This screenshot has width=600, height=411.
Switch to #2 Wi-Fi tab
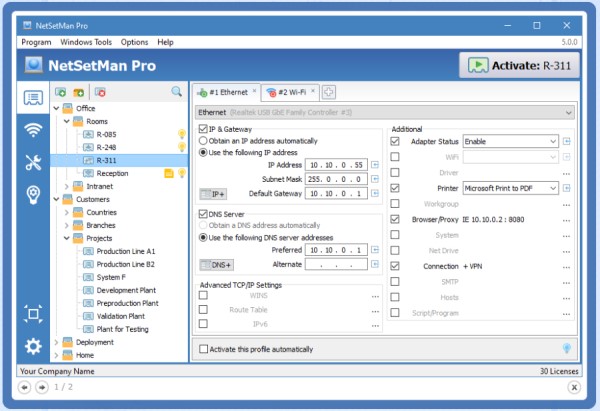click(290, 92)
